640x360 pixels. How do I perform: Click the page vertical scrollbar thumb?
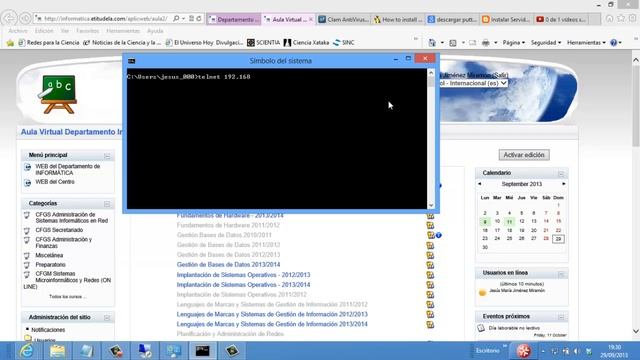click(x=636, y=107)
